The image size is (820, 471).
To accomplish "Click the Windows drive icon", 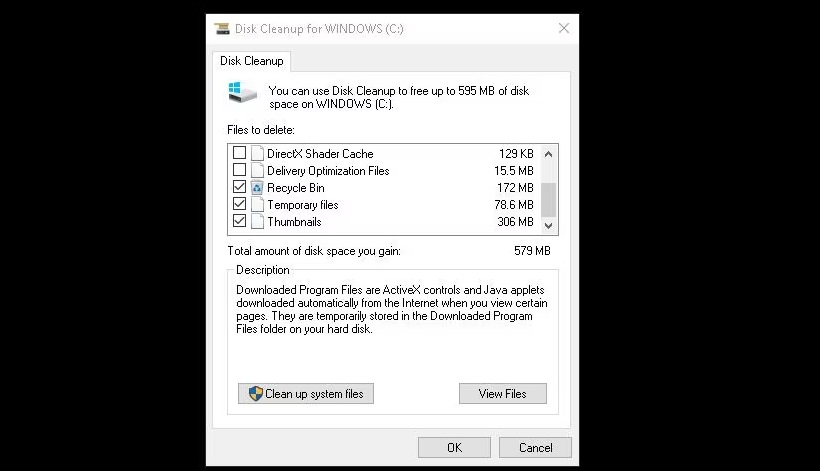I will click(243, 92).
